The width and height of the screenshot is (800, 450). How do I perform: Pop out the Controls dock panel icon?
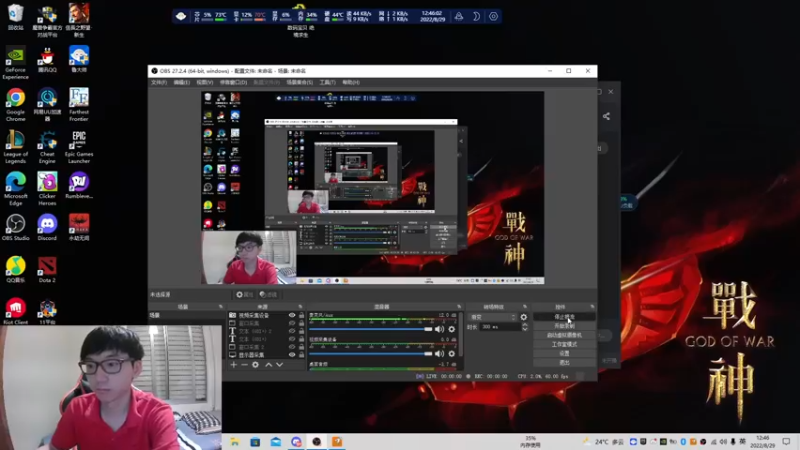[592, 307]
